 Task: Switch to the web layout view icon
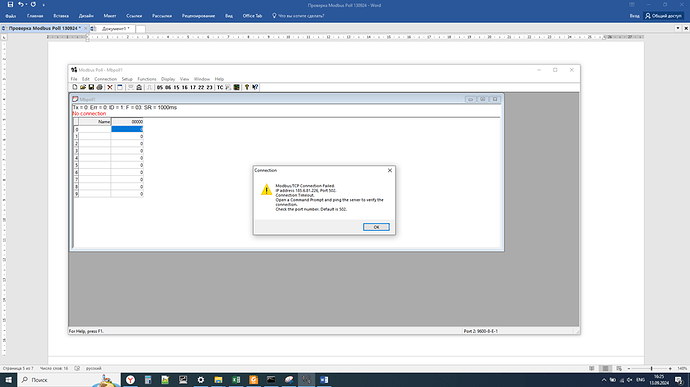point(619,369)
